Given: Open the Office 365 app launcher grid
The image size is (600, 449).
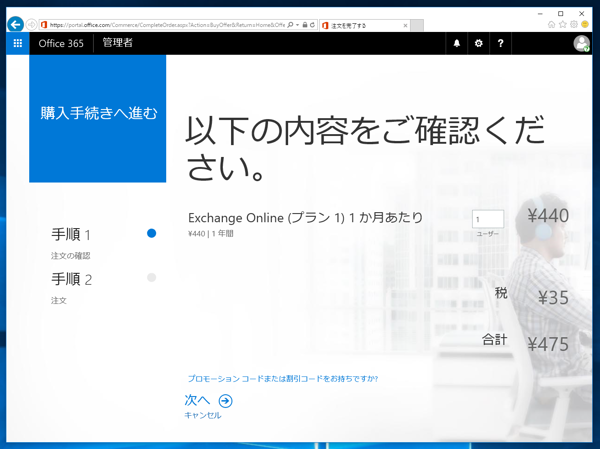Looking at the screenshot, I should click(x=18, y=43).
